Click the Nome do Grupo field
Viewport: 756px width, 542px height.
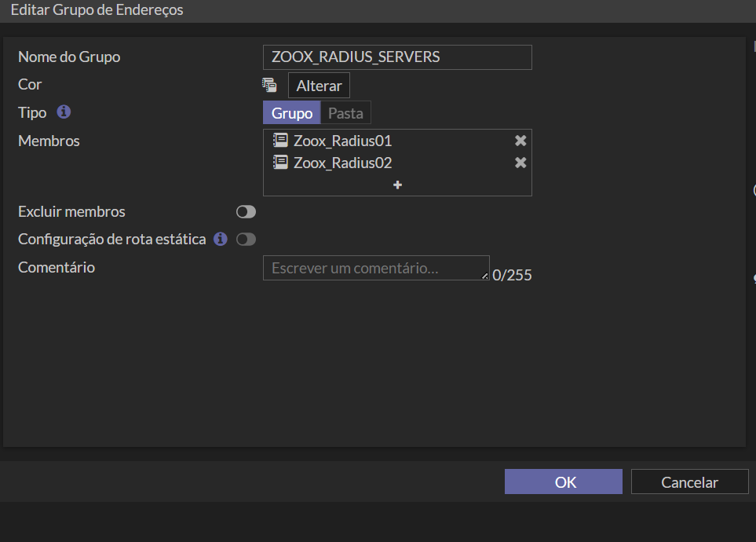[397, 57]
